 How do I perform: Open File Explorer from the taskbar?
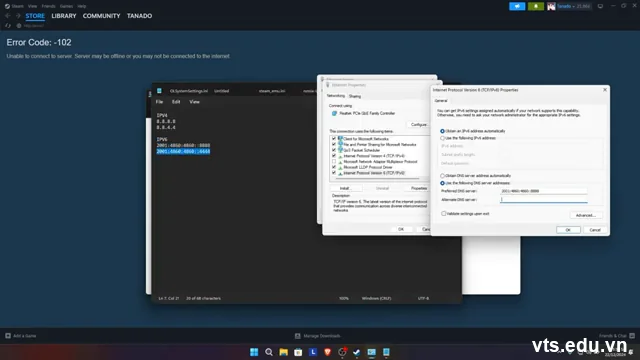tap(283, 352)
